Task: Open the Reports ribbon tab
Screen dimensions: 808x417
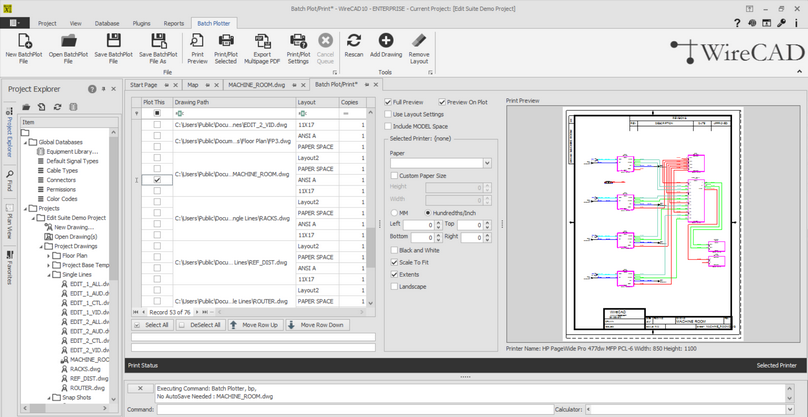Action: pyautogui.click(x=174, y=23)
